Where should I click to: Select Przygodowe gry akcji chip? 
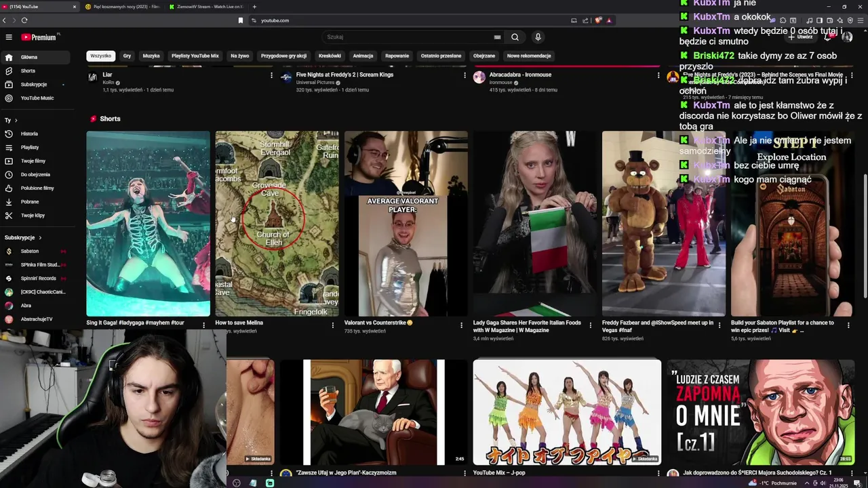click(284, 56)
